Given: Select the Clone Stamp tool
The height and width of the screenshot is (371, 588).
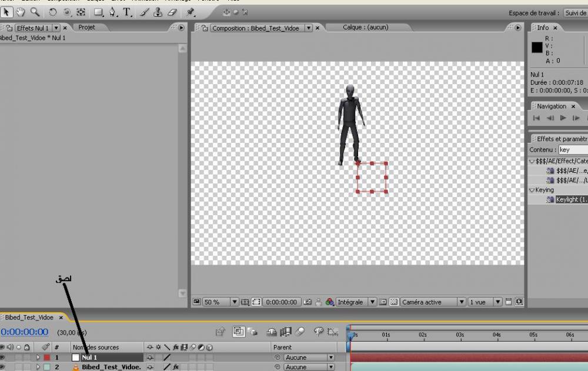Looking at the screenshot, I should click(159, 12).
